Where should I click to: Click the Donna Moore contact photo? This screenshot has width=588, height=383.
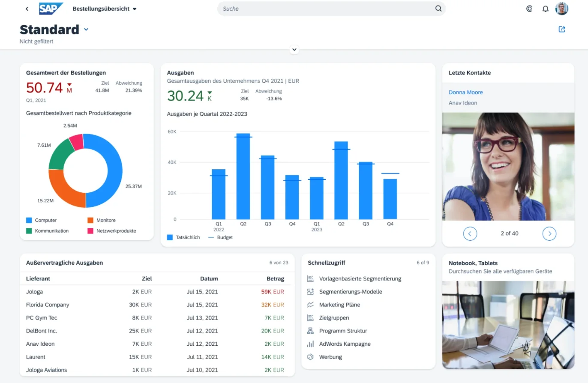[x=508, y=167]
